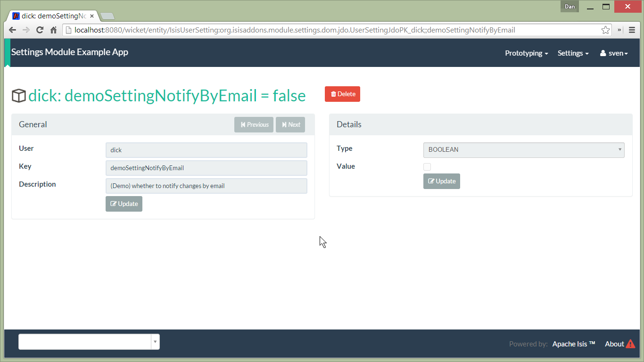Open the About link
Screen dimensions: 644x362
point(614,344)
